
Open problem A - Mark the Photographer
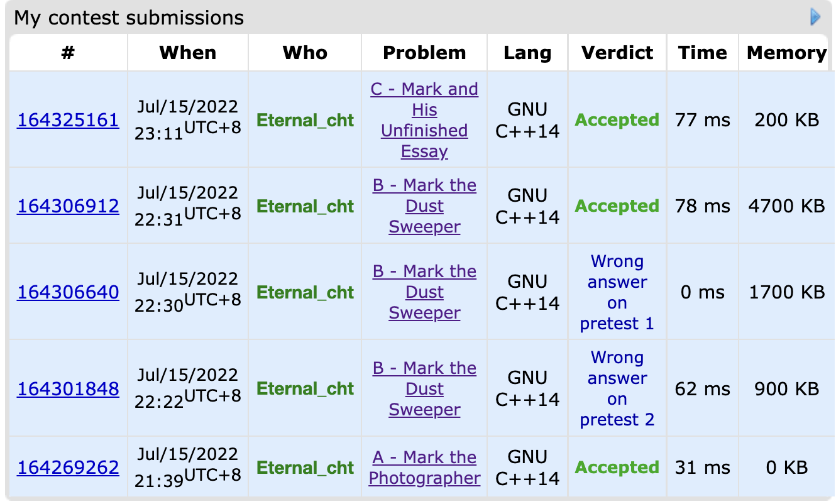(424, 468)
